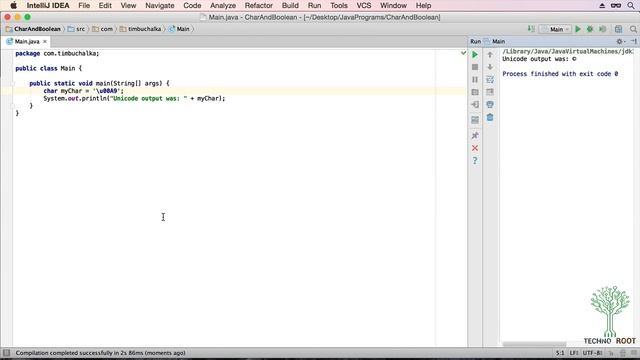Click the Exit icon in the Run panel
Screen dimensions: 640x360
475,105
